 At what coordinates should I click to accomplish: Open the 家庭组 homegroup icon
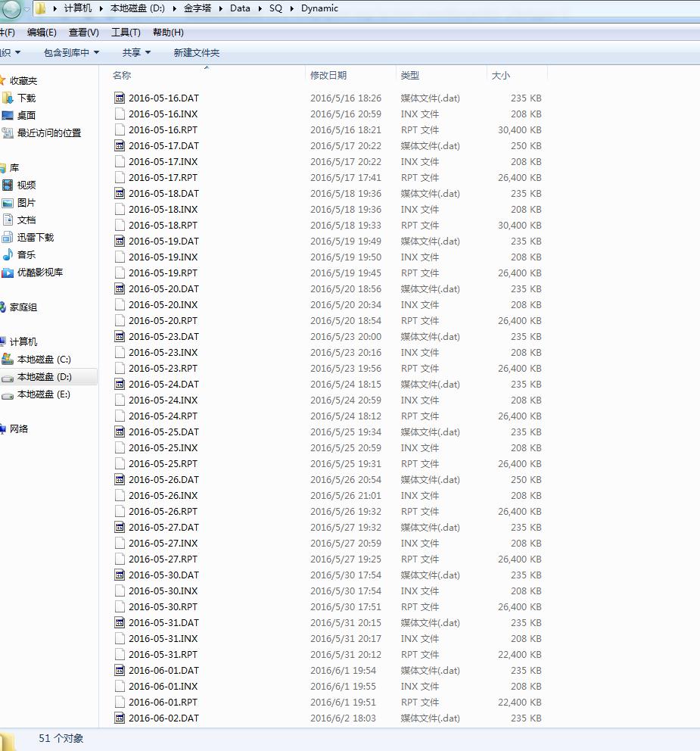[3, 307]
